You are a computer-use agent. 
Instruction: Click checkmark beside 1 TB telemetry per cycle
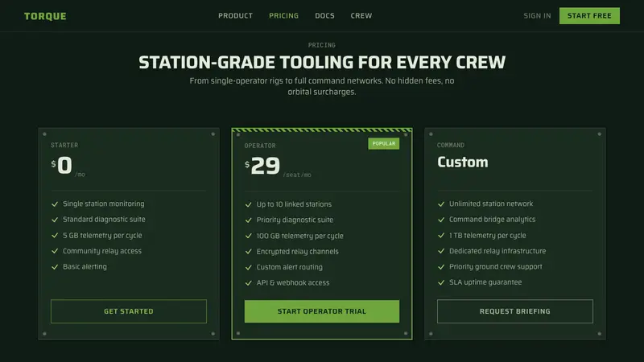click(441, 235)
